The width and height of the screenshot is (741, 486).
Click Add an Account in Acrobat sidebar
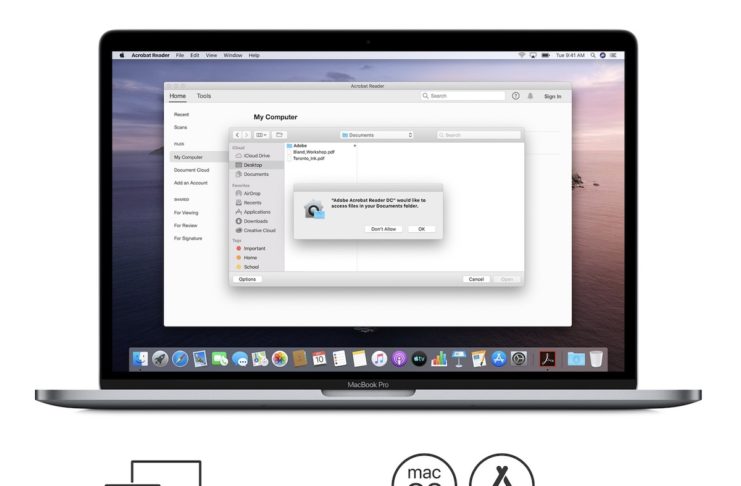coord(190,182)
